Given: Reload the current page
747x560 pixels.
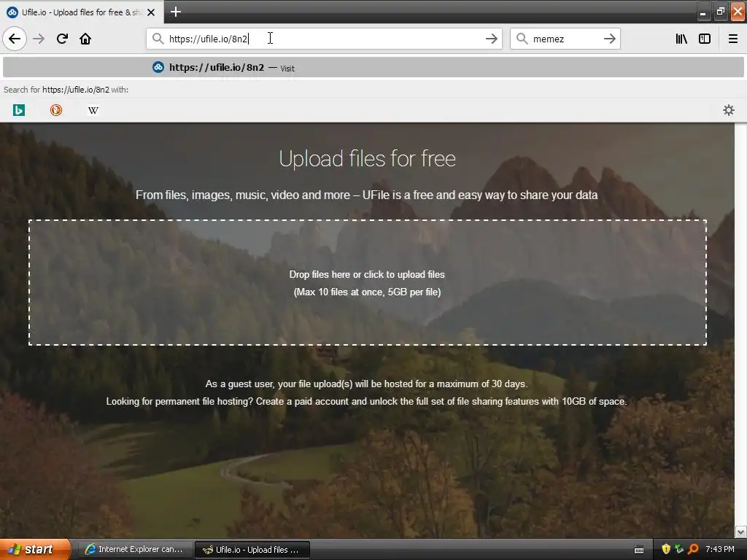Looking at the screenshot, I should pos(62,39).
